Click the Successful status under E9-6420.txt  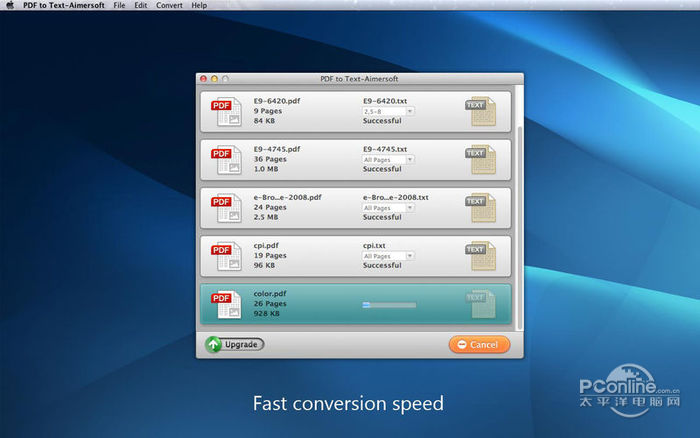[x=382, y=121]
